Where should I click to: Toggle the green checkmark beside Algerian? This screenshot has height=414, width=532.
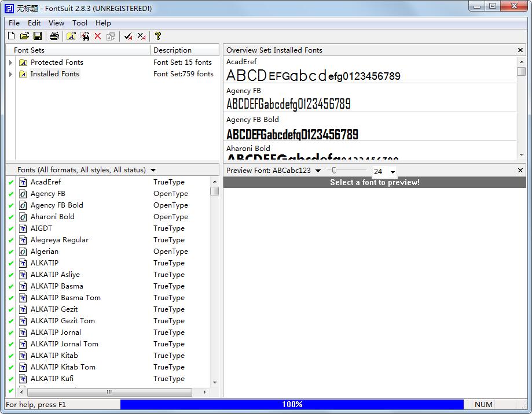pos(11,252)
